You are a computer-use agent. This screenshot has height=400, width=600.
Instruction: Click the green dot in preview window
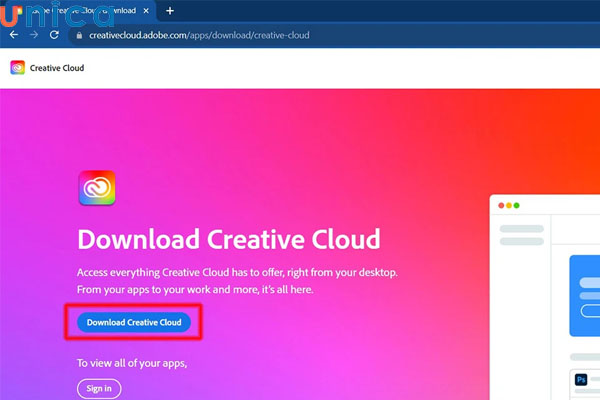(x=516, y=205)
